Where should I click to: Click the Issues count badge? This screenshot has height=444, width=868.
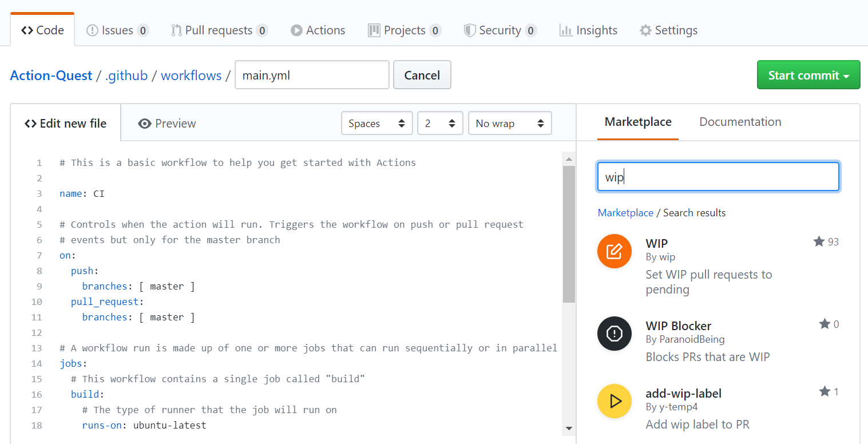[143, 31]
